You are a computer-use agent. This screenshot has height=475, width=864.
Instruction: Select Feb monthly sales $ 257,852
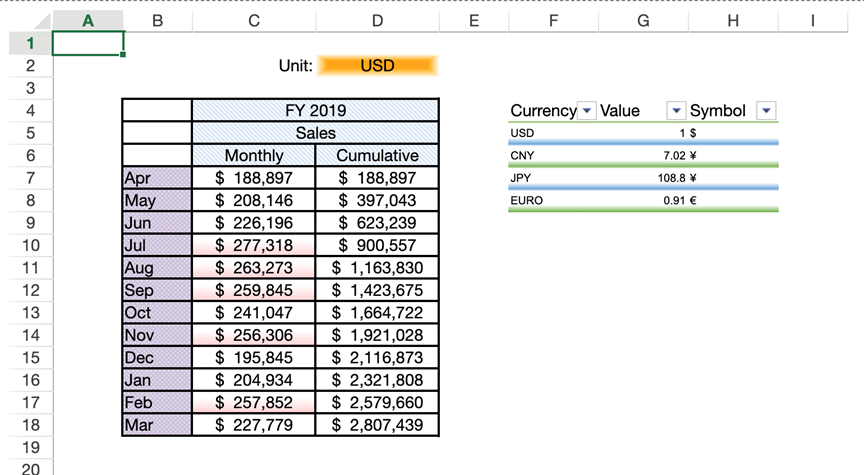pyautogui.click(x=253, y=402)
